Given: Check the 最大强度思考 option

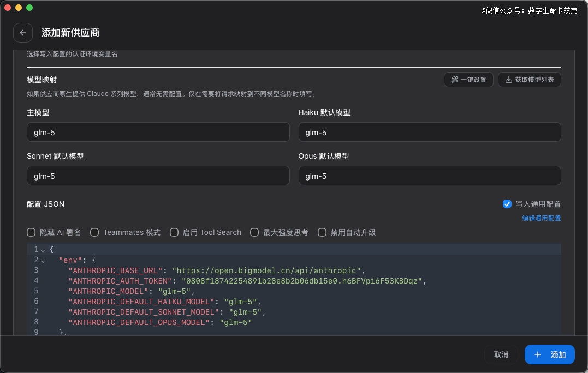Looking at the screenshot, I should coord(254,232).
